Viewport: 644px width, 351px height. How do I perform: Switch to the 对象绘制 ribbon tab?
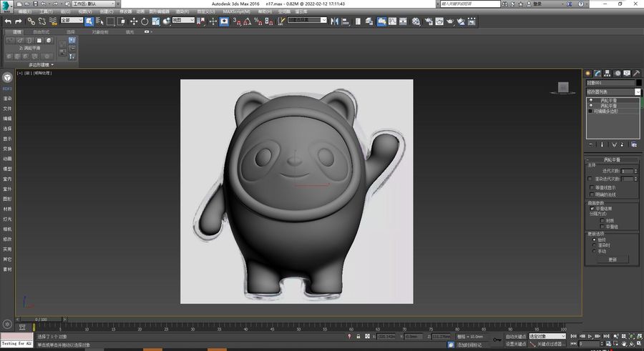tap(100, 32)
